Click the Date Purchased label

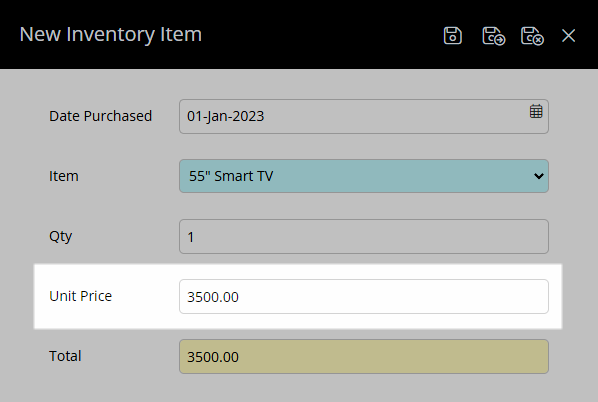tap(101, 116)
